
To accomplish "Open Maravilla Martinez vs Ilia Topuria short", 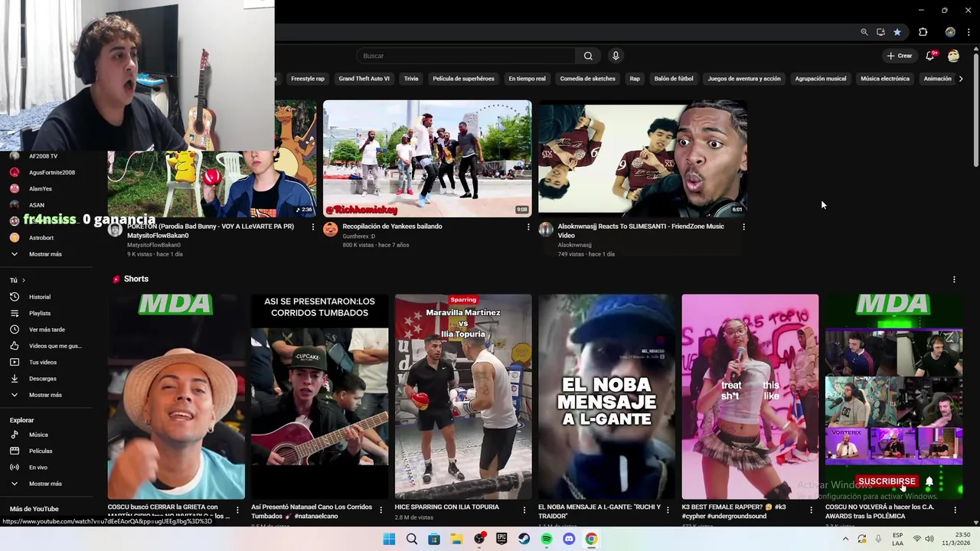I will 463,396.
